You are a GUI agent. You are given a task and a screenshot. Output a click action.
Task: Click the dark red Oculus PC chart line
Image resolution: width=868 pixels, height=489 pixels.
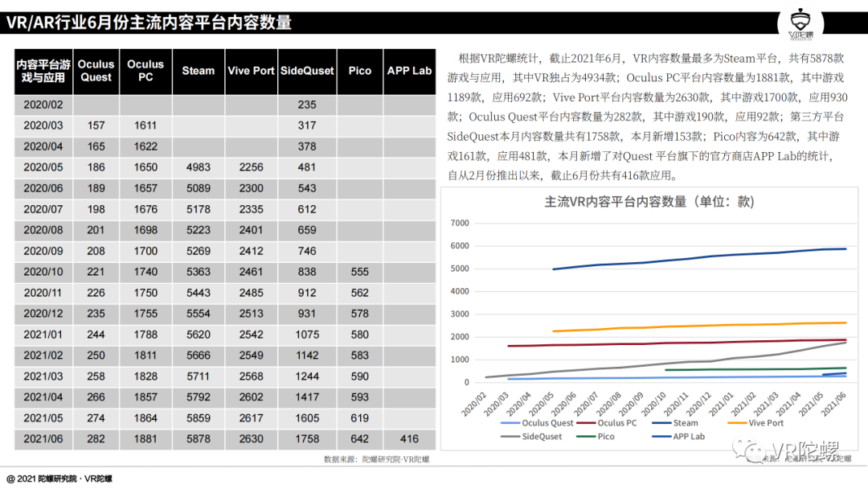(678, 343)
